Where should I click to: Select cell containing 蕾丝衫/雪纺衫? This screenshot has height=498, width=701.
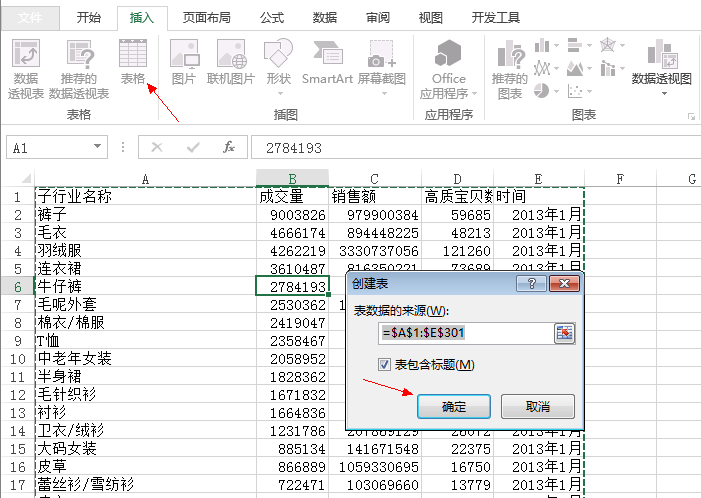[146, 484]
